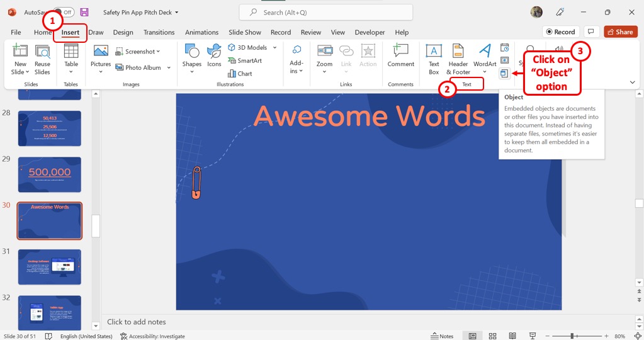Open the Animations tab
The image size is (644, 340).
coord(201,32)
